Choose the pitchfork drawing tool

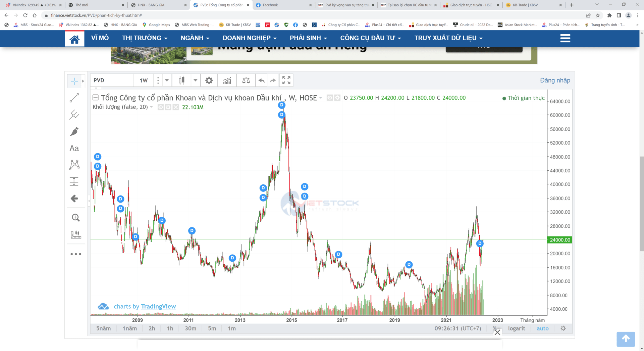[74, 115]
